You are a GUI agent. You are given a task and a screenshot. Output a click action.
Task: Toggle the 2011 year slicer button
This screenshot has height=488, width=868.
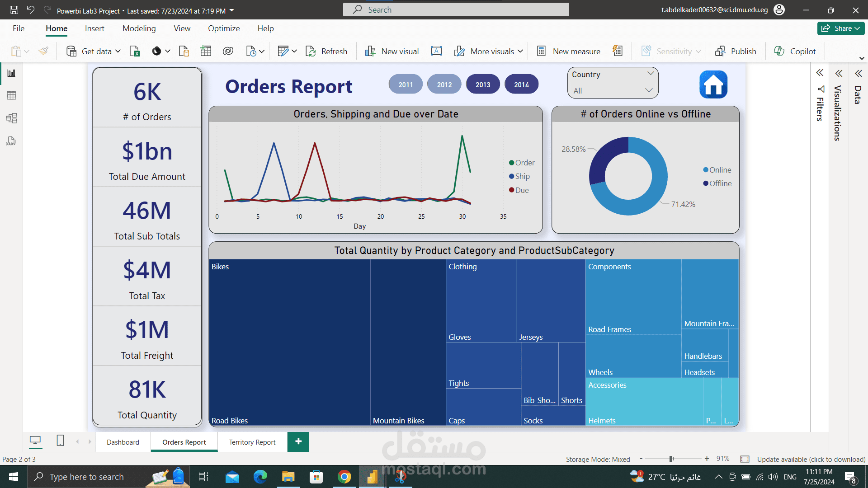pyautogui.click(x=406, y=84)
